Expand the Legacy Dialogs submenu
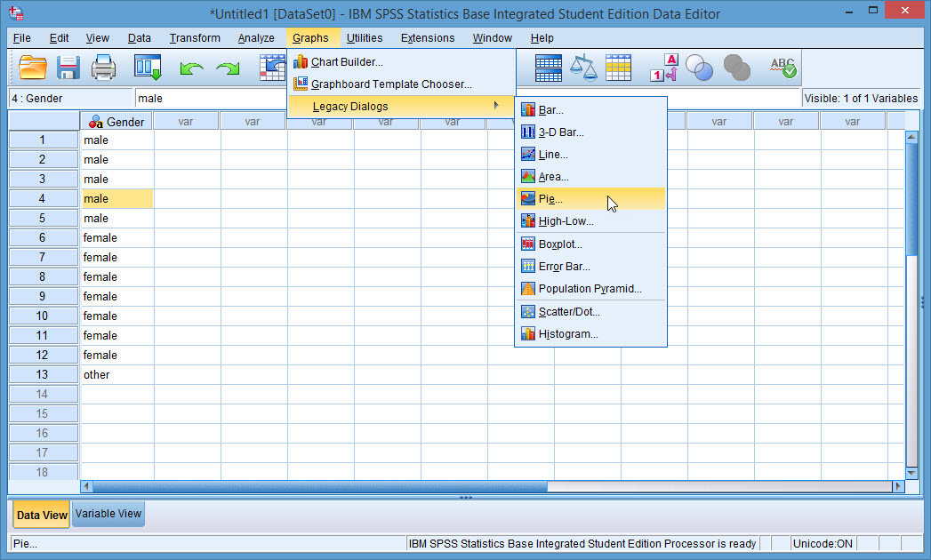This screenshot has height=560, width=931. coord(401,107)
